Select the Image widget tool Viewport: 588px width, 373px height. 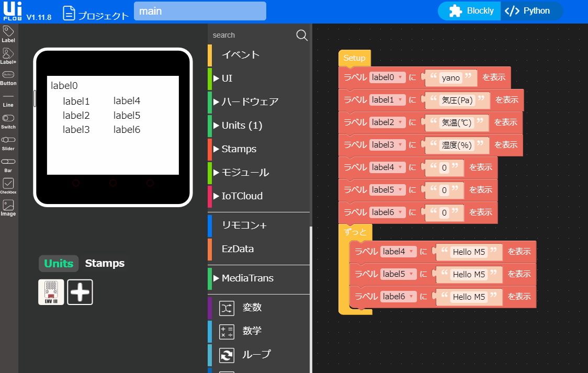coord(8,206)
